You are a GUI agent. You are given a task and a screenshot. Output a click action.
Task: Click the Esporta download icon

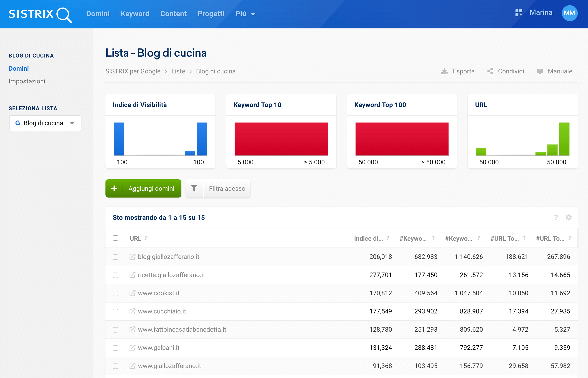(444, 71)
